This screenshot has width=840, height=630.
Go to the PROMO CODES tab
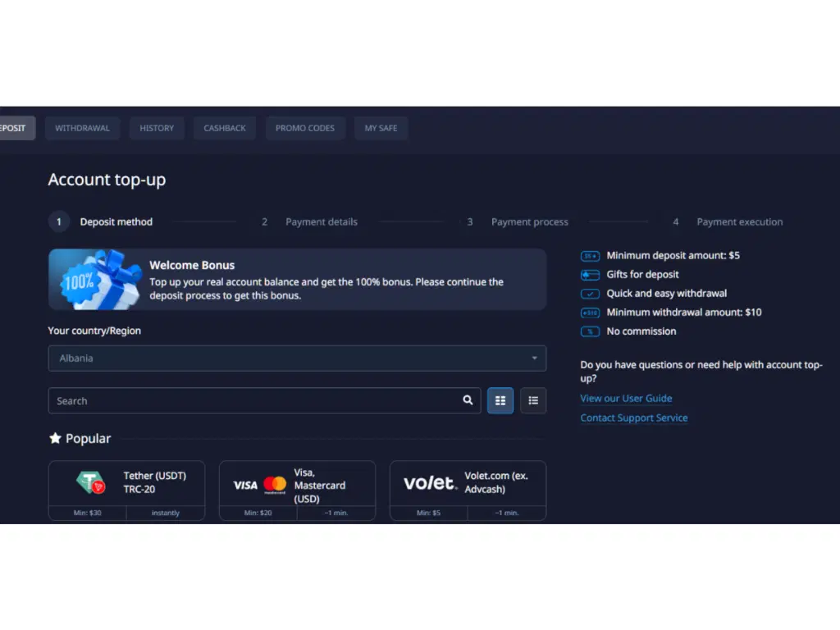pyautogui.click(x=305, y=128)
